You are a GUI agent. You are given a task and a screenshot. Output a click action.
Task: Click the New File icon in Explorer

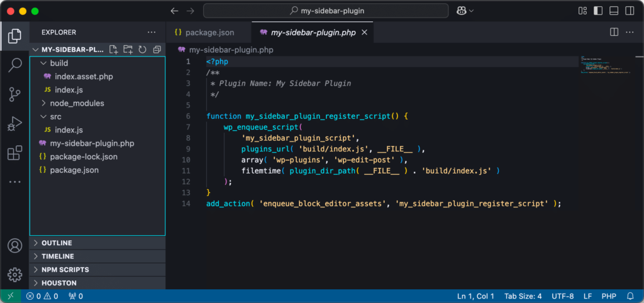[x=114, y=50]
